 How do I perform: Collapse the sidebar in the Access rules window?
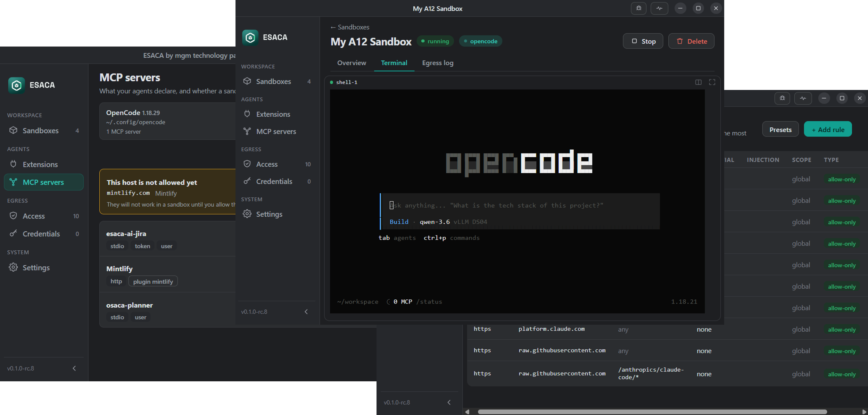[x=449, y=402]
